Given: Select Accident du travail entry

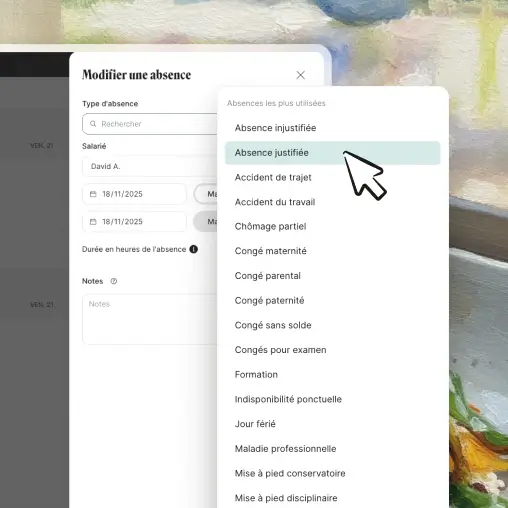Looking at the screenshot, I should [x=332, y=202].
